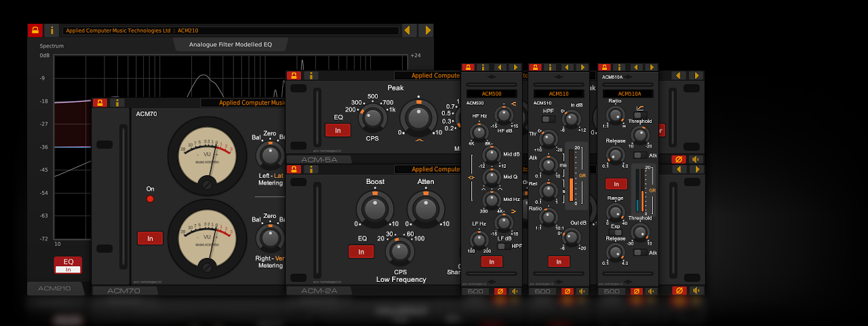Viewport: 868px width, 326px height.
Task: Toggle the HPF switch on ACM500
Action: [x=504, y=246]
